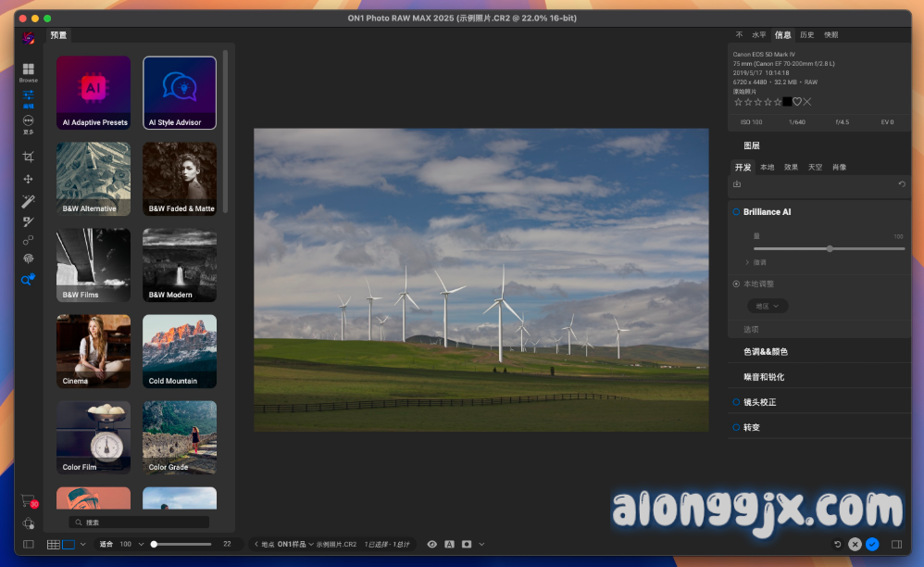The image size is (924, 567).
Task: Switch to the 历史 (History) tab
Action: pos(807,35)
